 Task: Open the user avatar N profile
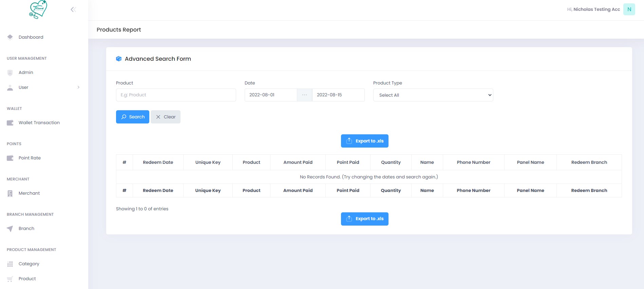[x=629, y=9]
